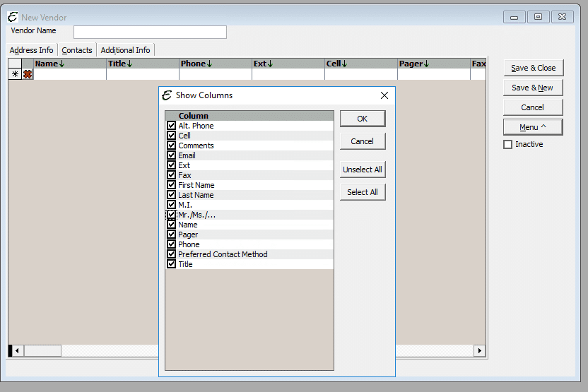Uncheck the Mr./Ms./... column checkbox
This screenshot has height=392, width=588.
click(x=171, y=214)
